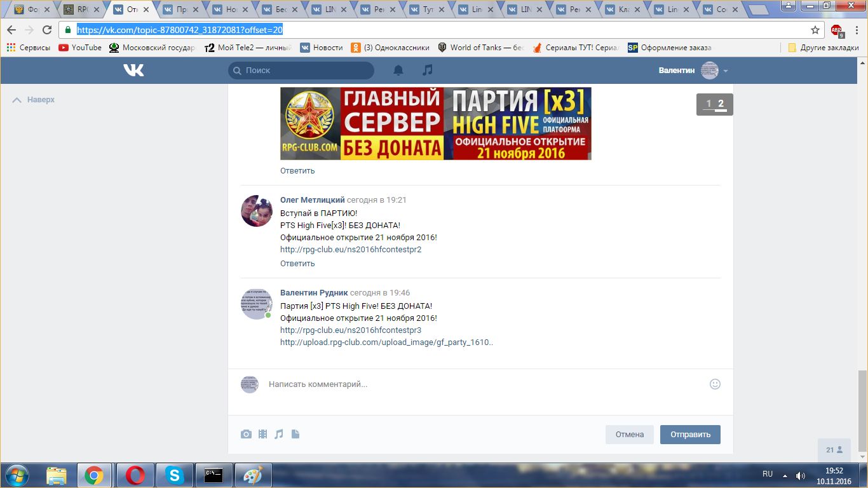
Task: Attach a photo with the camera icon
Action: (246, 435)
